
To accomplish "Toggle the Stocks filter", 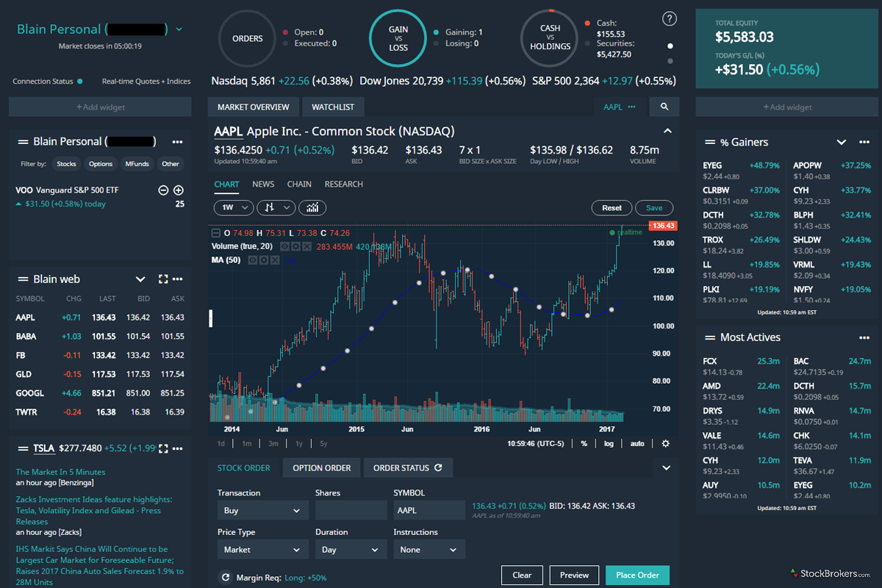I will (x=66, y=164).
